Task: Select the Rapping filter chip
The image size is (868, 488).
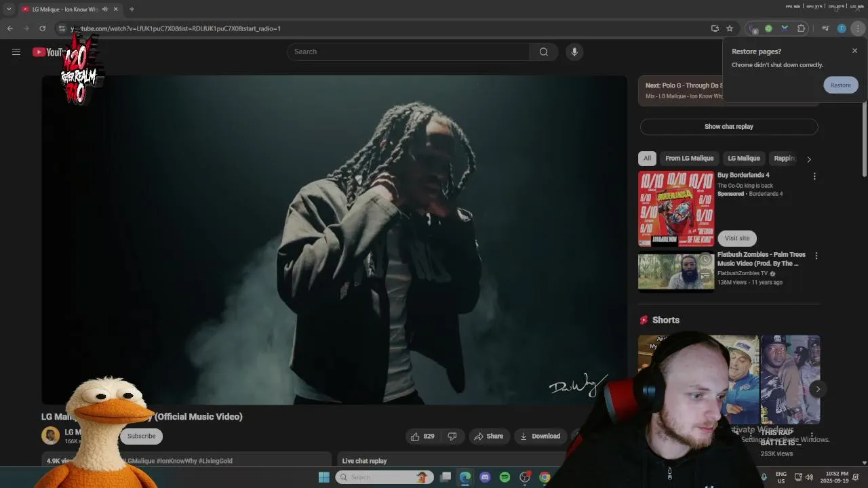Action: (785, 159)
